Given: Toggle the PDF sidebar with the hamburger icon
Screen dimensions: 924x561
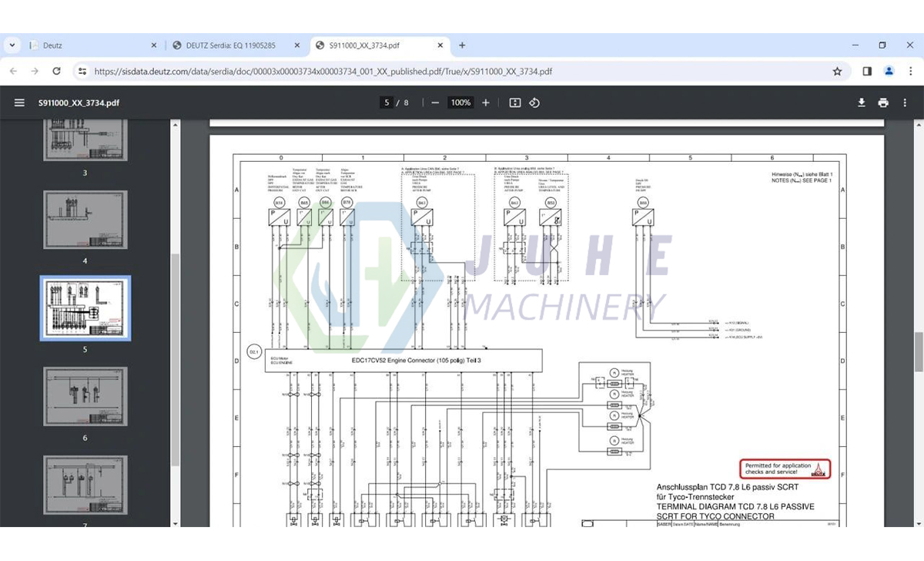Looking at the screenshot, I should (x=19, y=102).
